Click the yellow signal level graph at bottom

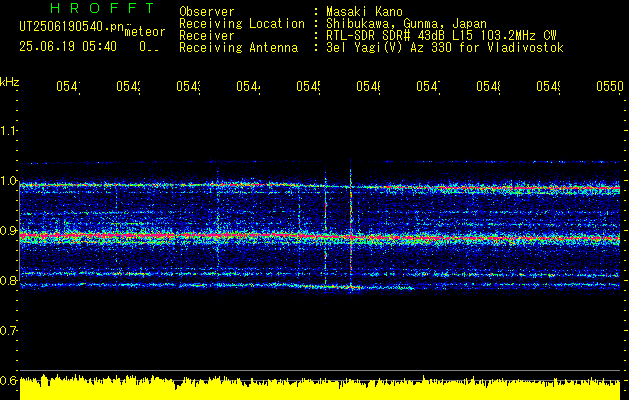coord(320,388)
